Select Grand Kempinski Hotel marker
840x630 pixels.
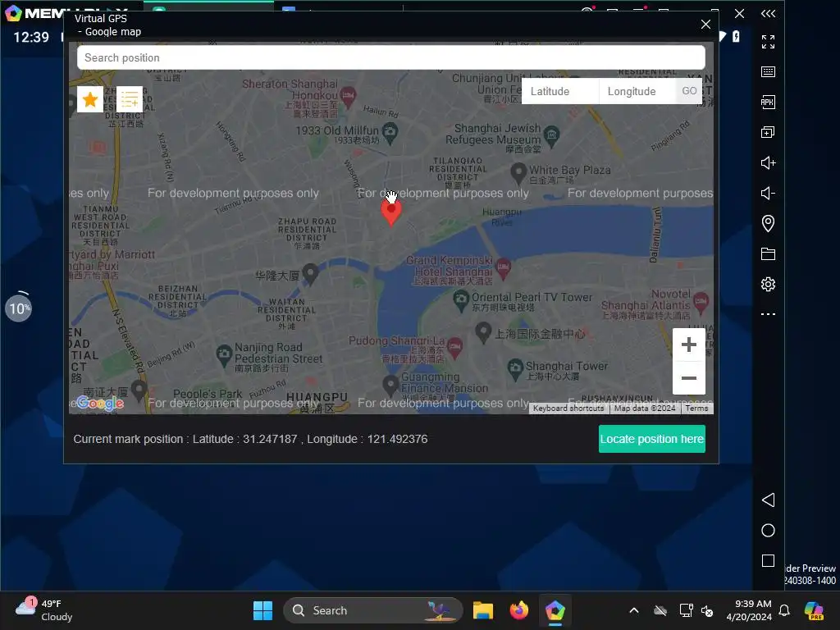503,268
